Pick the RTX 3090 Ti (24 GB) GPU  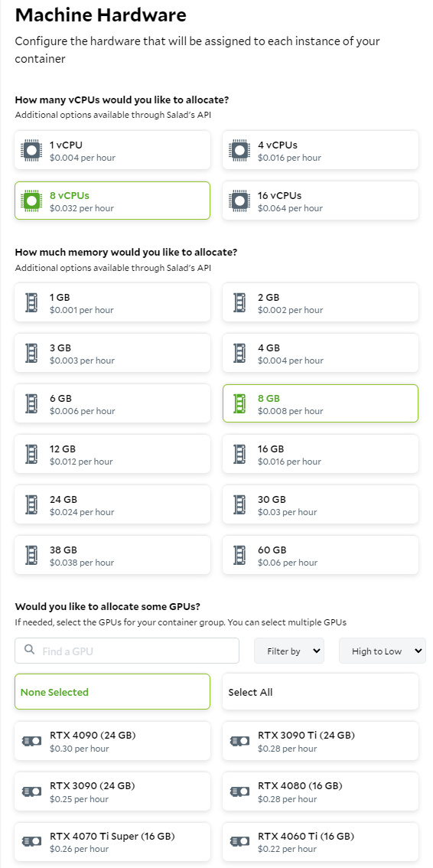(321, 741)
